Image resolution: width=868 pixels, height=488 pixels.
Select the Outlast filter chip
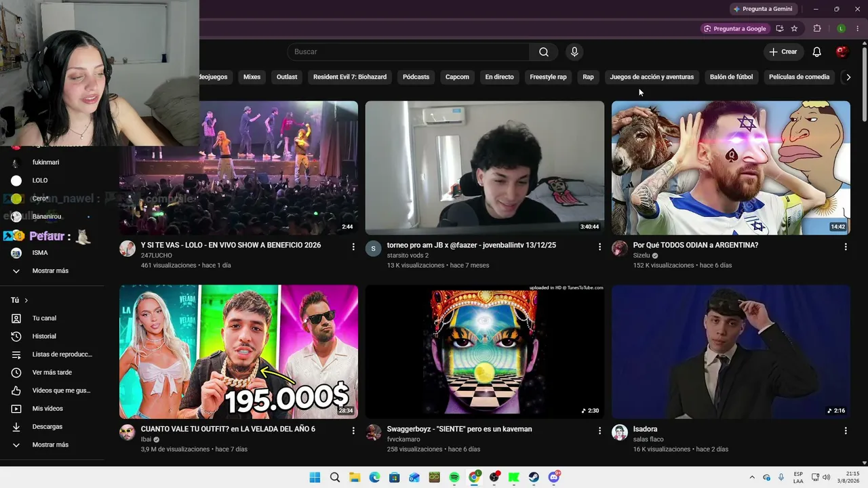pos(287,77)
